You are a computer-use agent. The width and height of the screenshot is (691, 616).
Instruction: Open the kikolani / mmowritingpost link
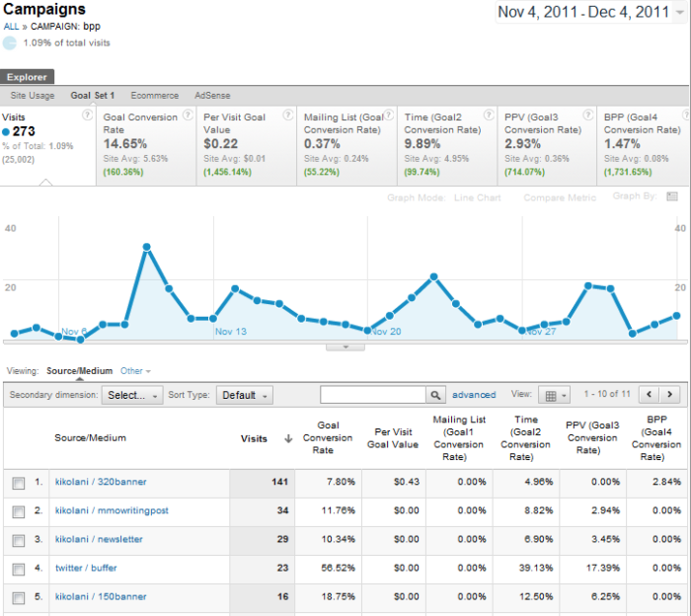pyautogui.click(x=112, y=511)
